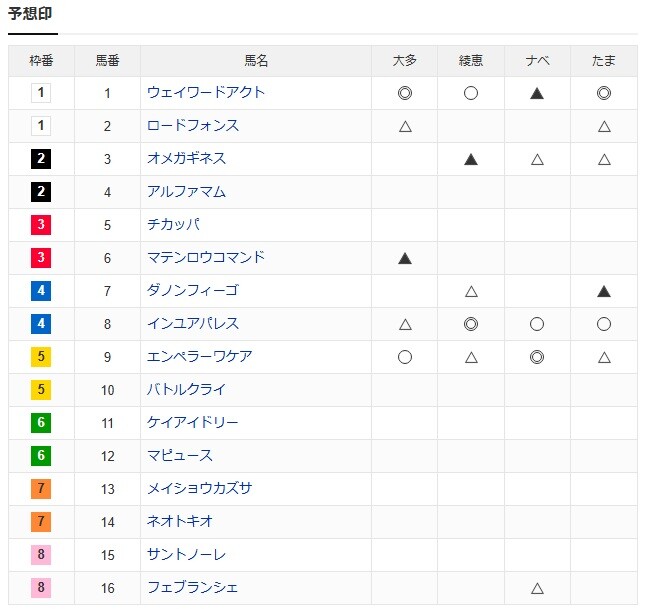646x609 pixels.
Task: Open horse link インユアパレス
Action: 193,323
